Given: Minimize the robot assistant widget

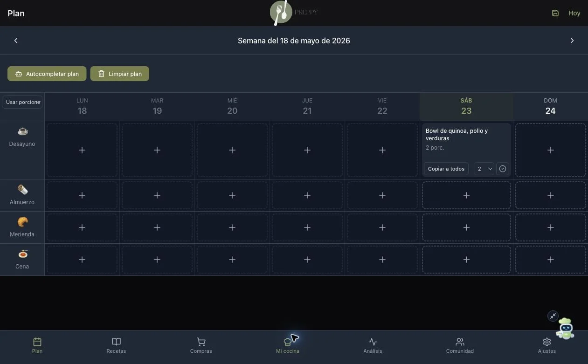Looking at the screenshot, I should coord(553,316).
